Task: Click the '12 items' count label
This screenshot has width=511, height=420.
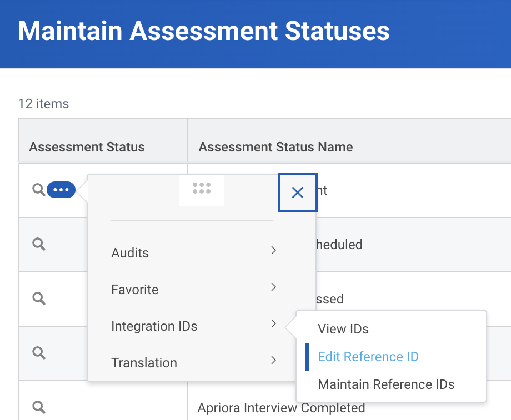Action: point(43,104)
